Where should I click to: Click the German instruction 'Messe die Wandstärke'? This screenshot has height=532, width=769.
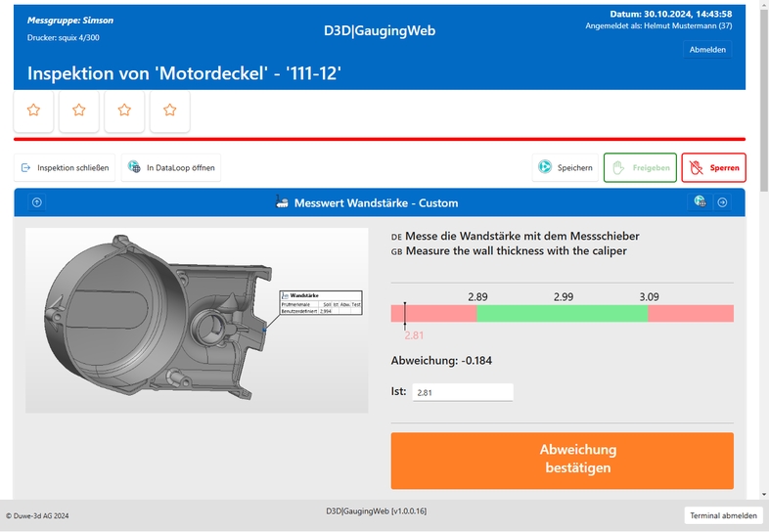(x=522, y=237)
